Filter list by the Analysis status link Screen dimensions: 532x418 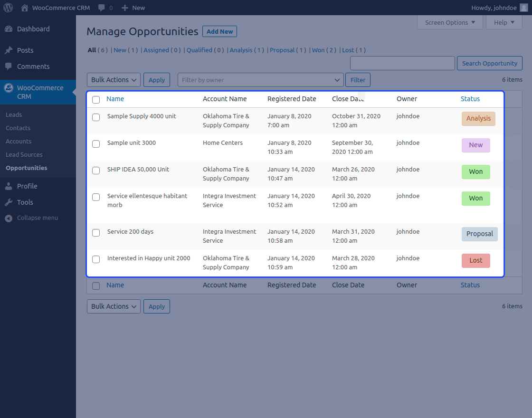241,50
